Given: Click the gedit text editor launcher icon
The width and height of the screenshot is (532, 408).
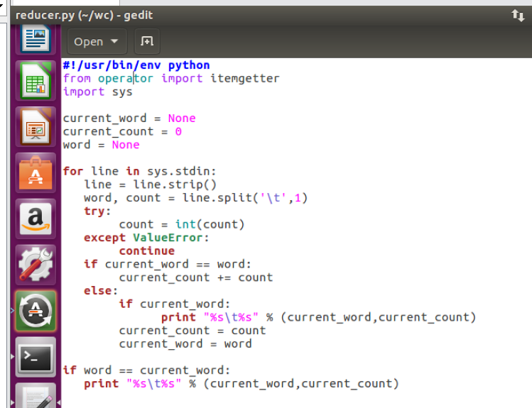Looking at the screenshot, I should pos(36,395).
